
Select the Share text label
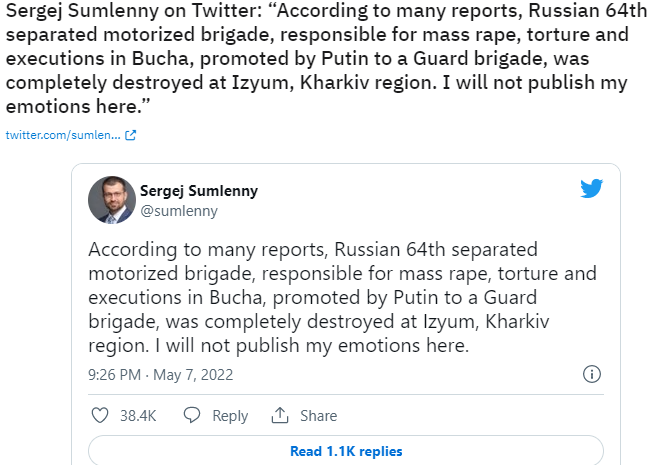[x=318, y=416]
